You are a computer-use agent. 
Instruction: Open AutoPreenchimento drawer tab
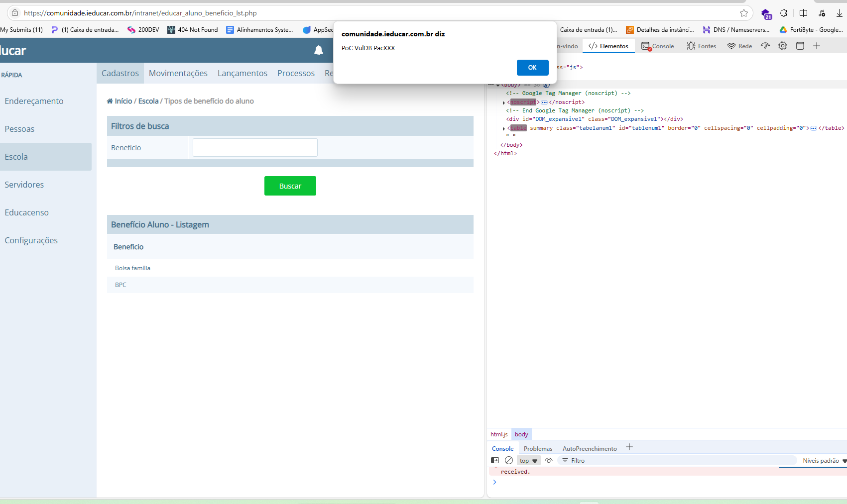(x=590, y=448)
